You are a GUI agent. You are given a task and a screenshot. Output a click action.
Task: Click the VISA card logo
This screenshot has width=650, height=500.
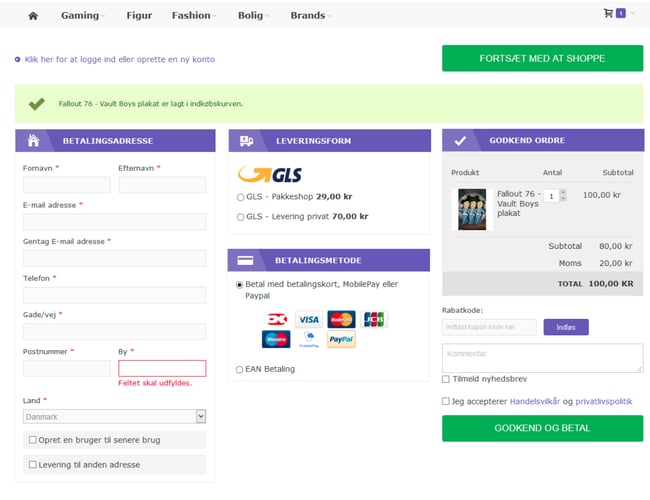(x=309, y=319)
